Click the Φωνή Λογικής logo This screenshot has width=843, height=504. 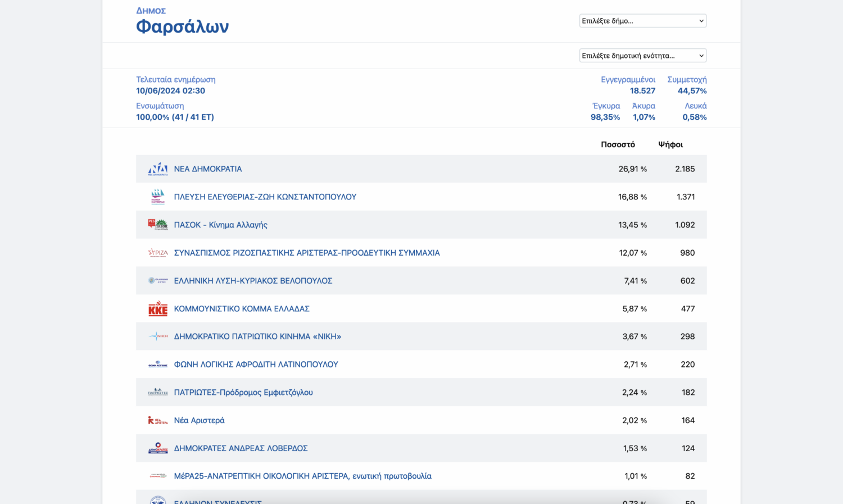(158, 365)
